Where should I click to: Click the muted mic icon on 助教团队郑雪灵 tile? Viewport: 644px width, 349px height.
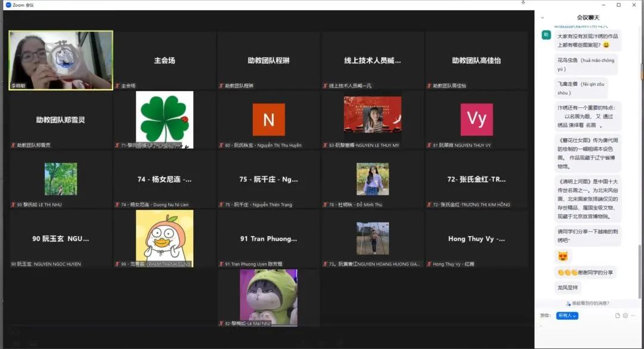[x=13, y=145]
